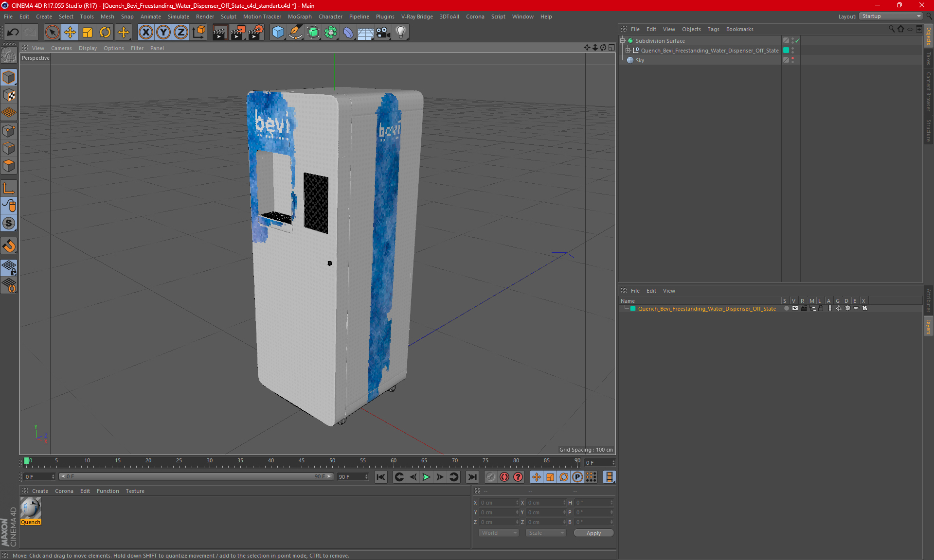Toggle X axis lock
The height and width of the screenshot is (560, 934).
click(145, 33)
